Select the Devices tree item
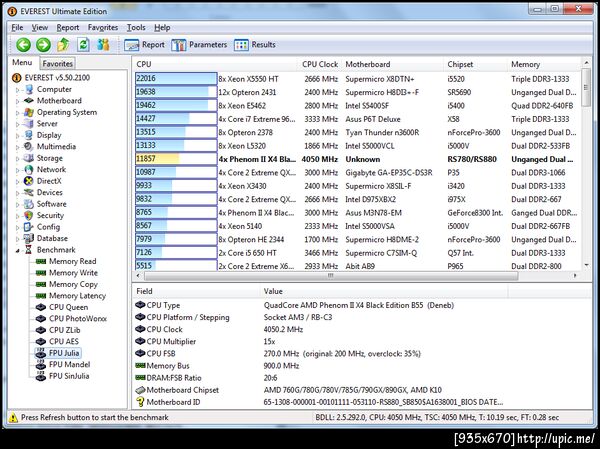The height and width of the screenshot is (449, 600). click(50, 193)
